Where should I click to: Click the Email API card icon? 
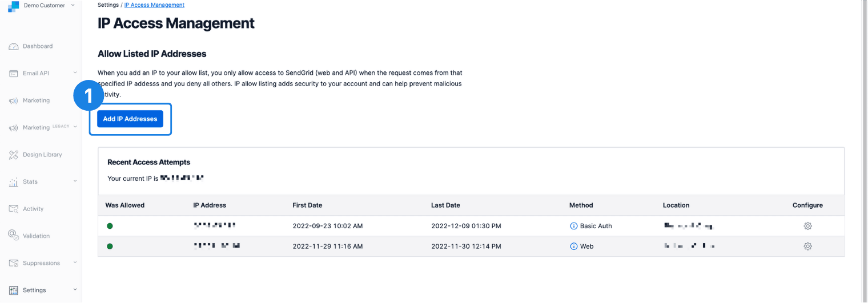pyautogui.click(x=14, y=74)
